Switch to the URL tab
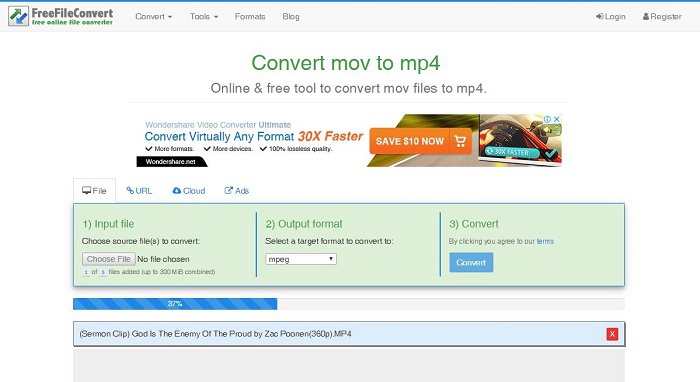Image resolution: width=700 pixels, height=382 pixels. 139,191
